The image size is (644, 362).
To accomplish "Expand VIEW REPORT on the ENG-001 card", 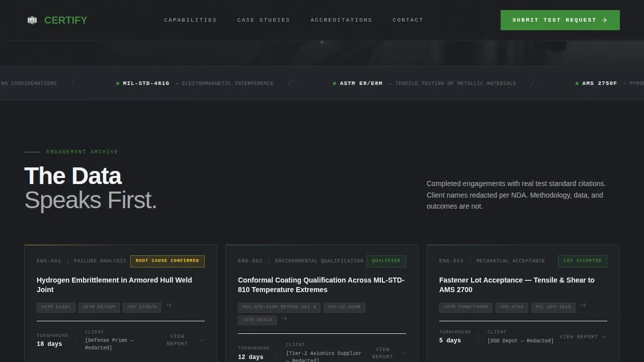I will tap(186, 340).
